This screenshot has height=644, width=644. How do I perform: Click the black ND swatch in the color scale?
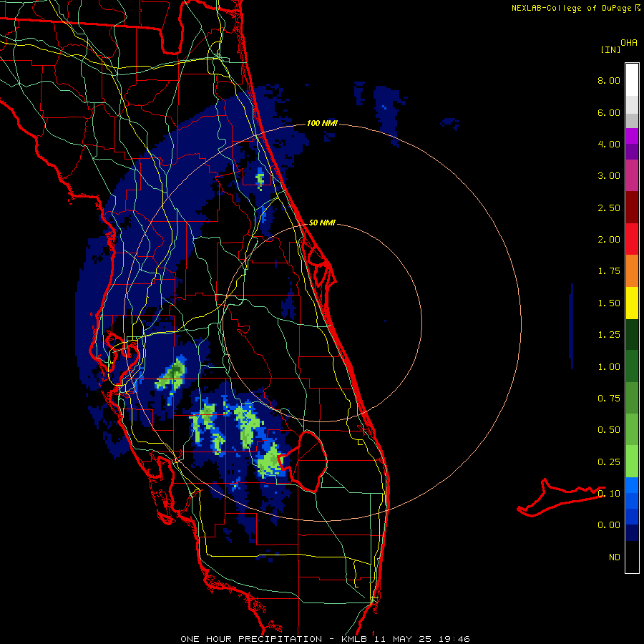click(632, 557)
